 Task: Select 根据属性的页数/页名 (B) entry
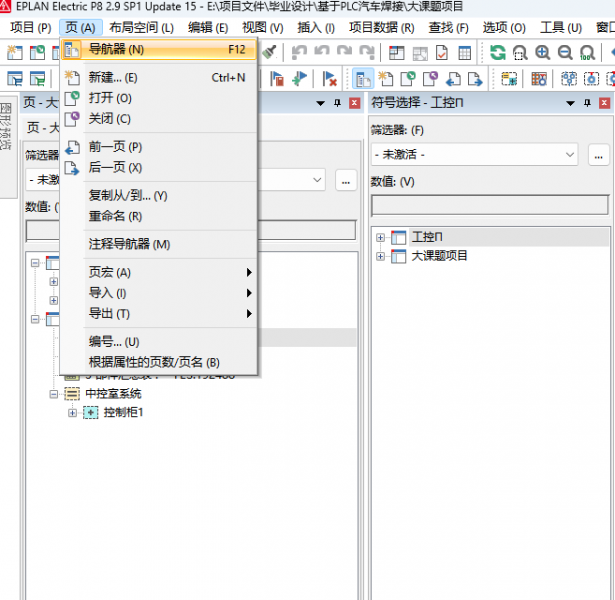[159, 362]
